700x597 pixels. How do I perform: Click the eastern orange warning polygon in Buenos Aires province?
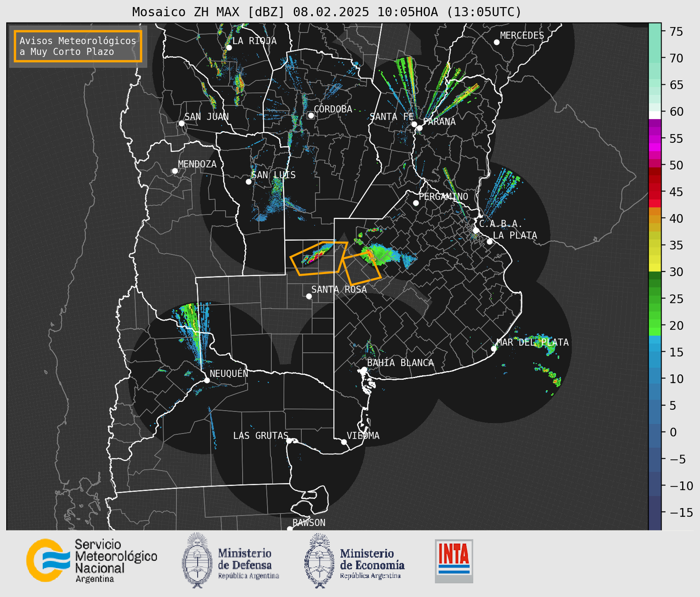[361, 268]
